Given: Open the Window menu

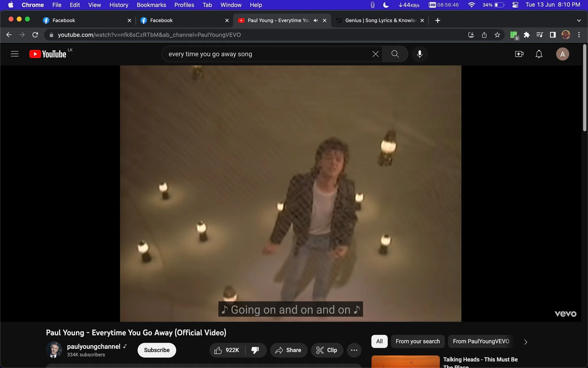Looking at the screenshot, I should (x=231, y=5).
